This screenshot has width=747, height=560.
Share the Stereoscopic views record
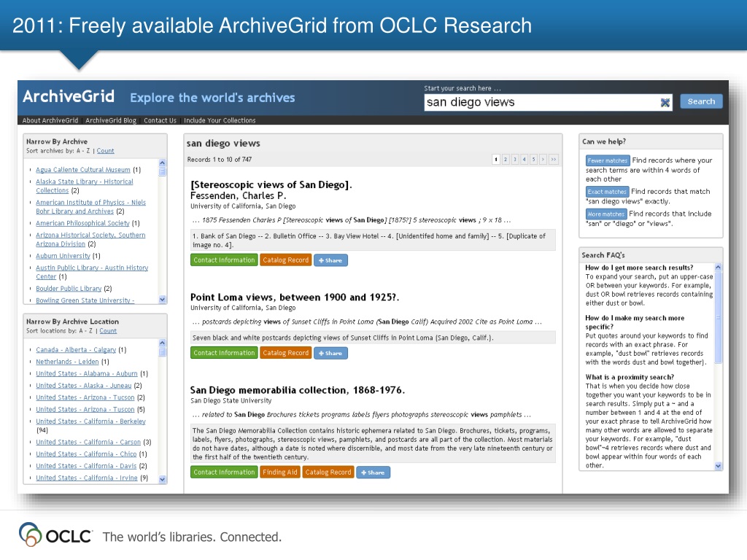pos(330,260)
